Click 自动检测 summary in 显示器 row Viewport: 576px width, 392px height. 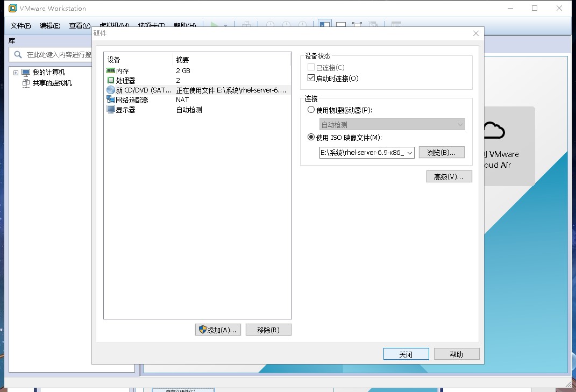click(189, 110)
